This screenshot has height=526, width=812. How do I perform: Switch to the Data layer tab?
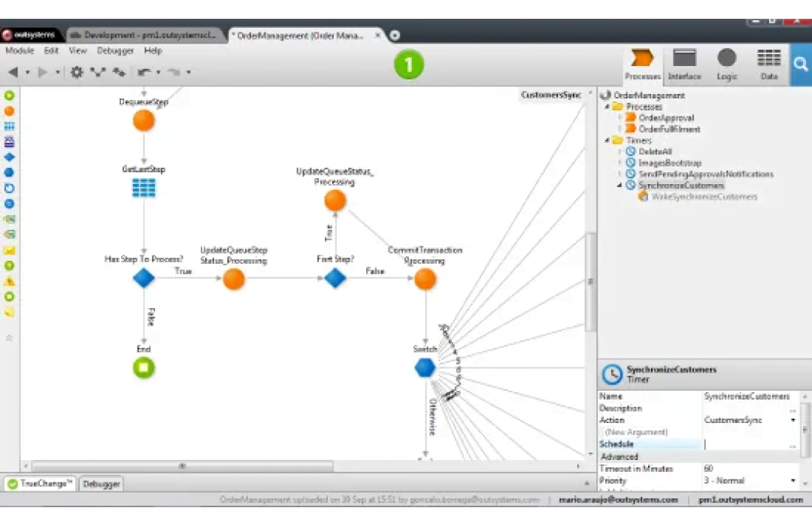tap(769, 65)
